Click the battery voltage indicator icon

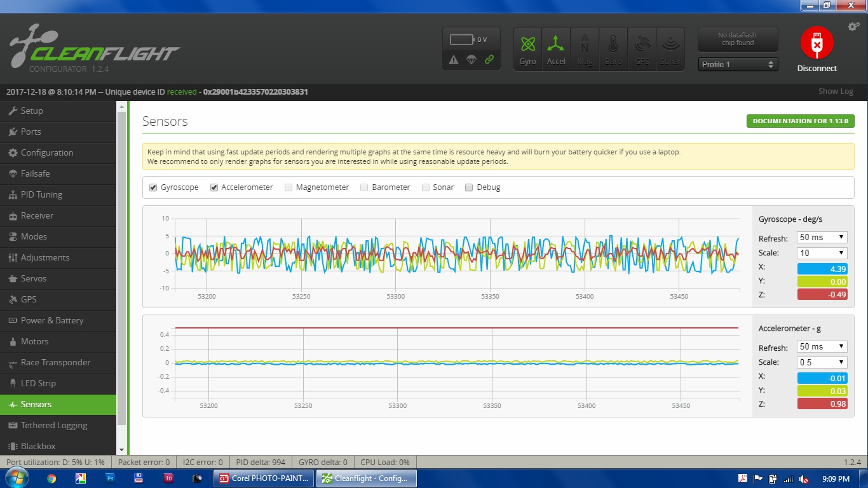[x=462, y=39]
